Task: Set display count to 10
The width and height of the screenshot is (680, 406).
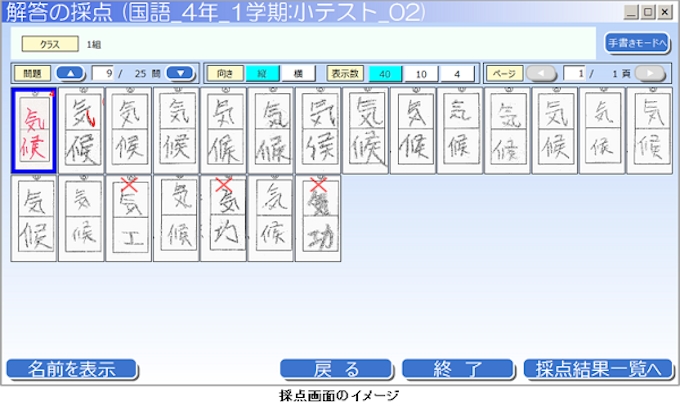Action: tap(422, 73)
